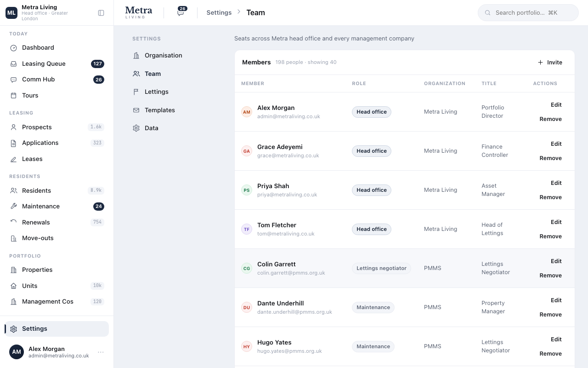Open the messages icon with badge 26 in the header
588x368 pixels.
pyautogui.click(x=181, y=12)
